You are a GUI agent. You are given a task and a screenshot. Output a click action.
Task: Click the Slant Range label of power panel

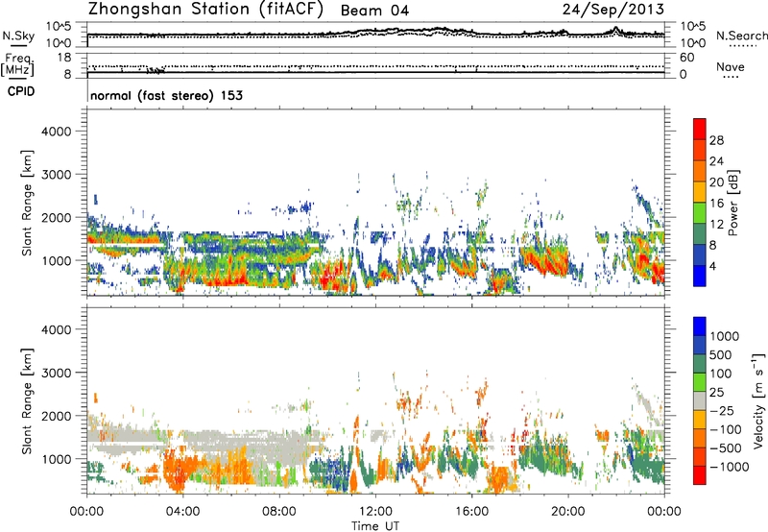[27, 203]
